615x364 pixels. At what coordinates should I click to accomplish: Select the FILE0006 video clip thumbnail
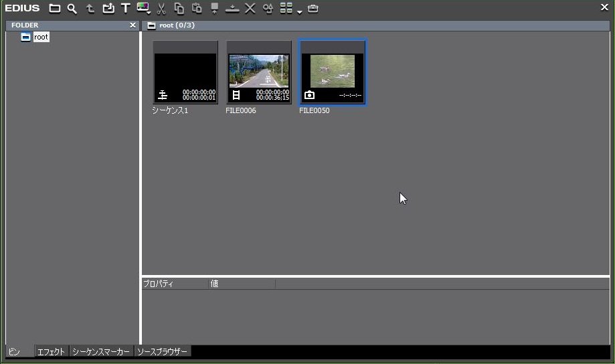[259, 72]
